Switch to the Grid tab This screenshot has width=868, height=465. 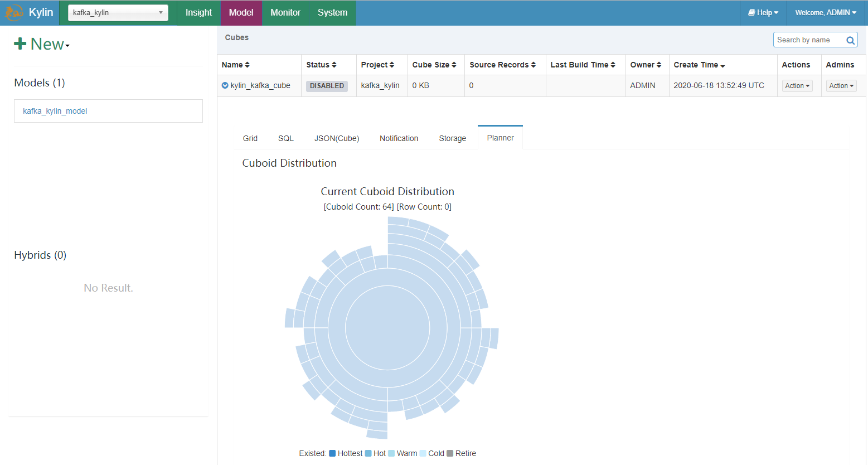(250, 138)
